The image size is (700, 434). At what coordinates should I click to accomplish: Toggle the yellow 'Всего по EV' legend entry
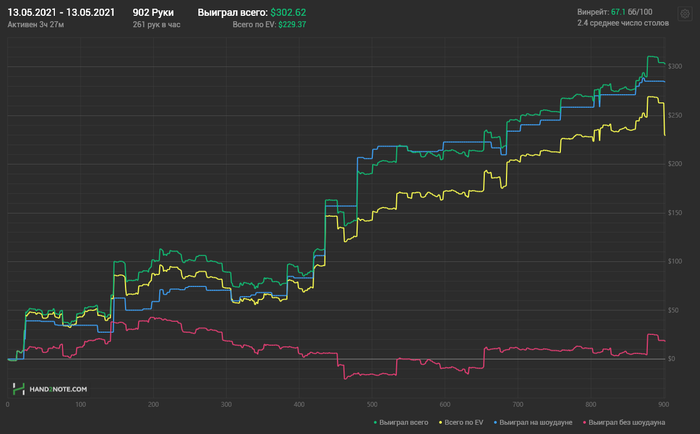[x=461, y=422]
